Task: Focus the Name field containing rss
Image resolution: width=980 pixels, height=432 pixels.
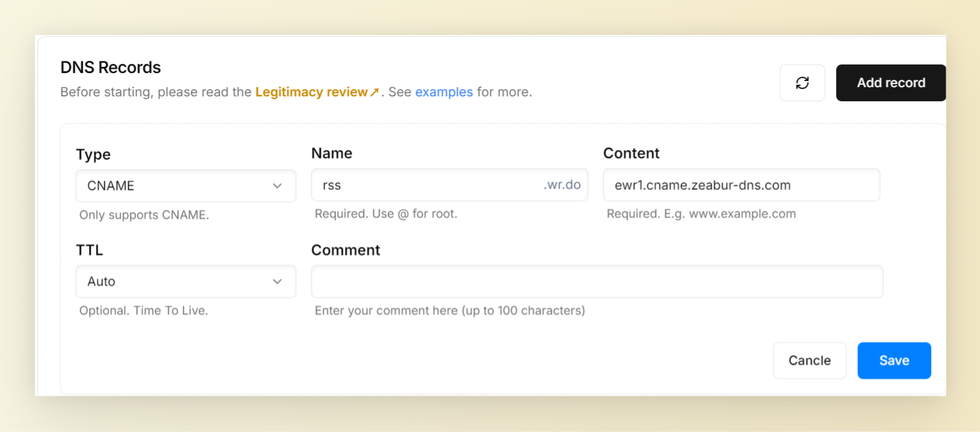Action: coord(423,185)
